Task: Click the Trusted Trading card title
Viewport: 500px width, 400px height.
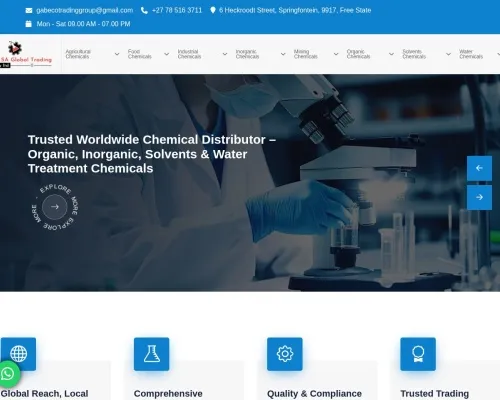Action: tap(435, 394)
